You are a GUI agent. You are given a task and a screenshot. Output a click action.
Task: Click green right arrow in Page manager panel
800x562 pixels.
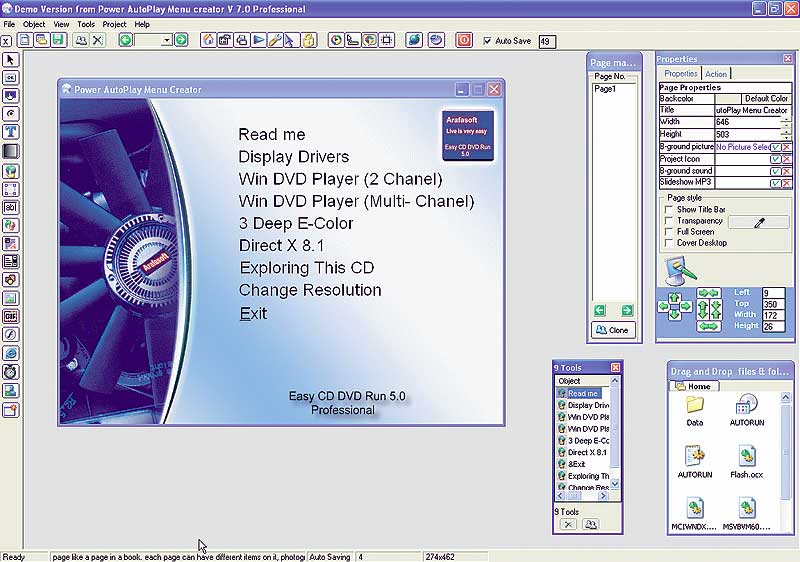pos(627,310)
